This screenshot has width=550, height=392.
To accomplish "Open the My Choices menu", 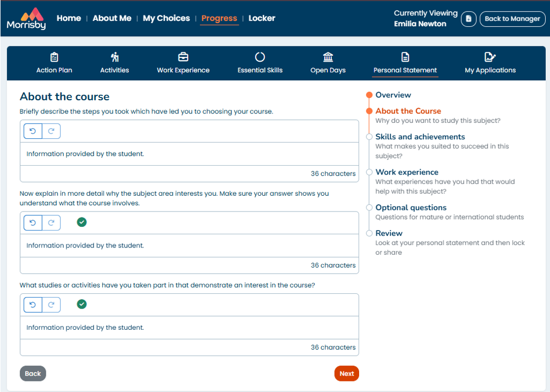I will [166, 18].
